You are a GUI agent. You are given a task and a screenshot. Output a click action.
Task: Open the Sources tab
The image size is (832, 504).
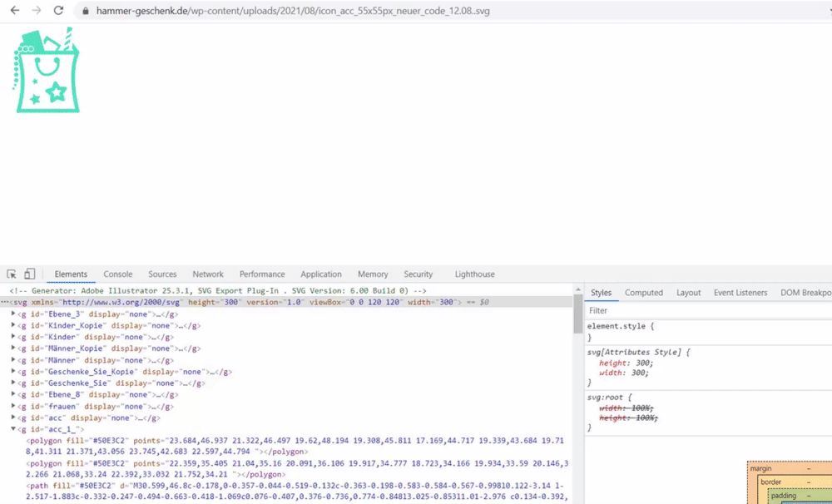[162, 274]
